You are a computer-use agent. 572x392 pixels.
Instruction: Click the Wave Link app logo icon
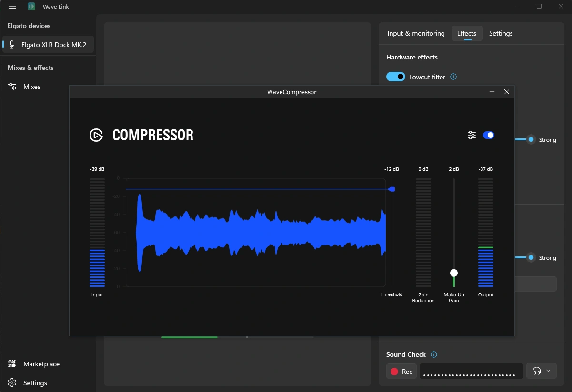coord(31,7)
